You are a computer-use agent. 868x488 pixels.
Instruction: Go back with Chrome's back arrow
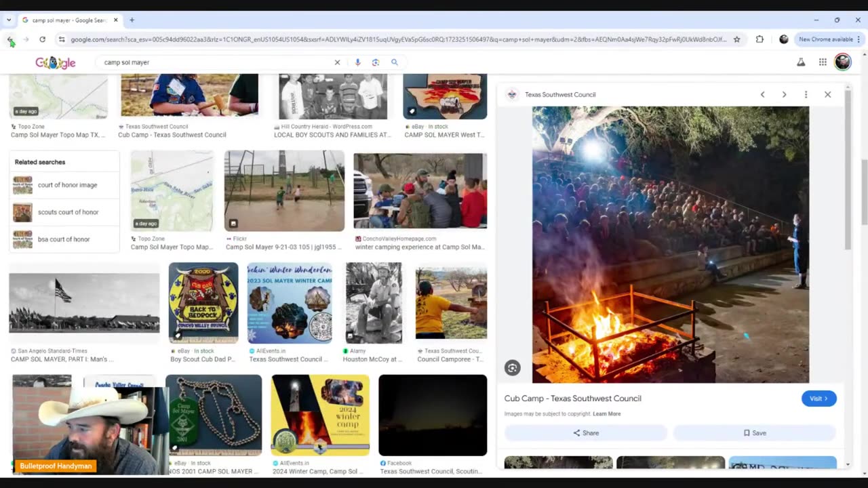(11, 40)
